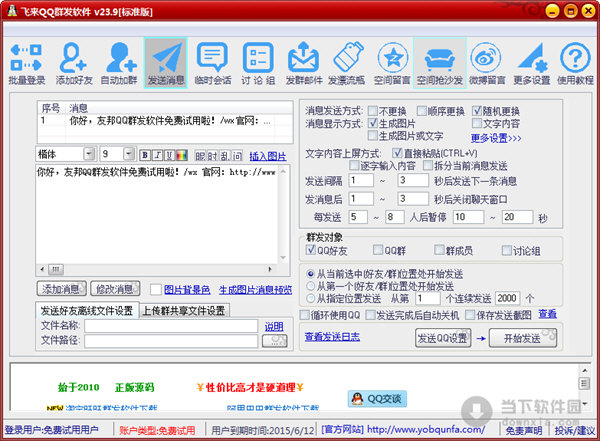
Task: Open the 空间留言 space message tool
Action: 392,64
